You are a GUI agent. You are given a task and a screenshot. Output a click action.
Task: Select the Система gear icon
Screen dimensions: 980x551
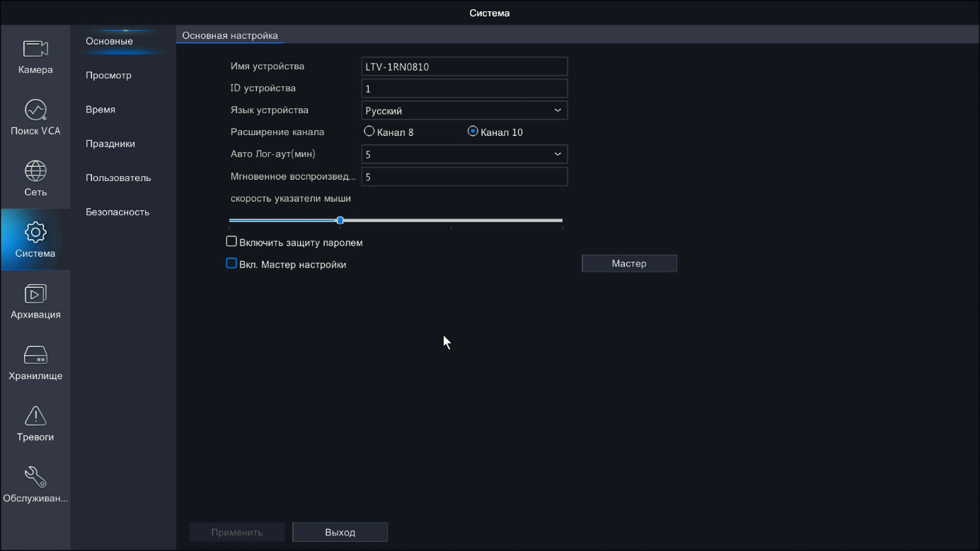coord(35,232)
